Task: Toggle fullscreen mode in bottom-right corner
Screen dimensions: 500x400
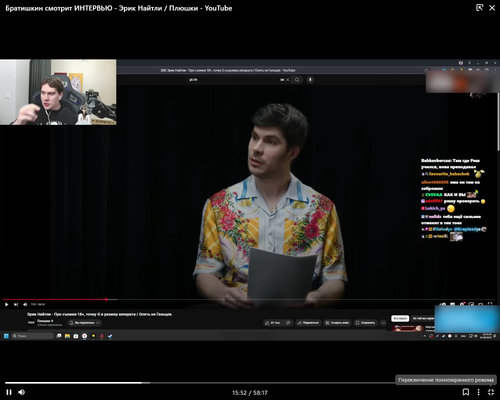Action: [491, 392]
